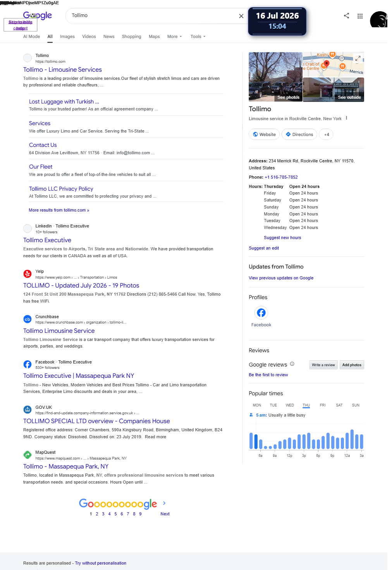Open TOLLIMO Yelp result title
Image resolution: width=392 pixels, height=570 pixels.
(81, 286)
